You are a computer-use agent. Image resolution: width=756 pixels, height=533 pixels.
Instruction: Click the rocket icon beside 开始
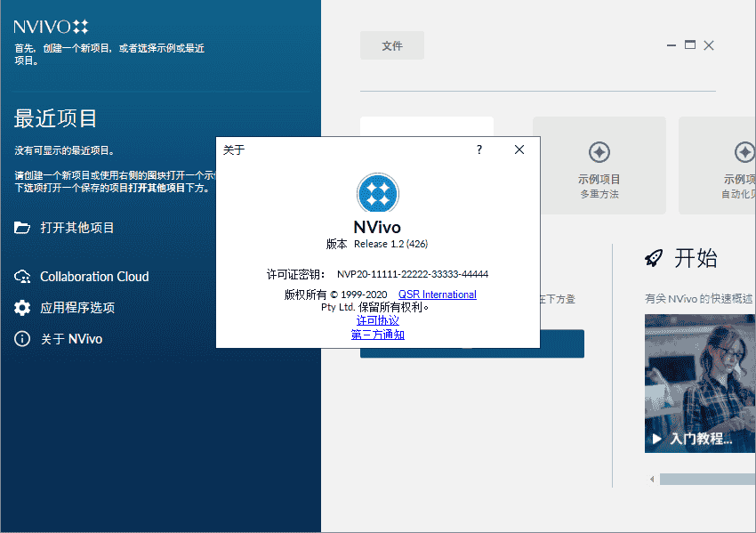click(x=655, y=257)
